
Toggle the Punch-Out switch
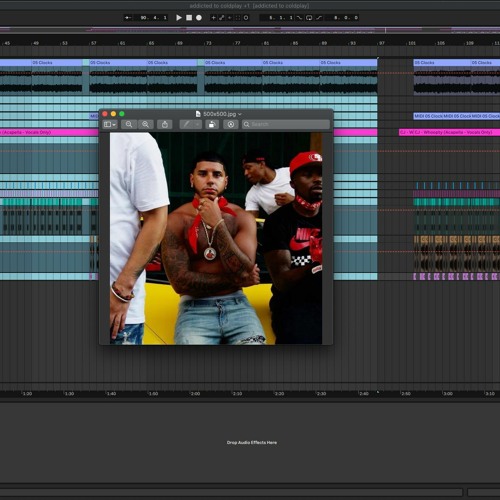coord(319,18)
